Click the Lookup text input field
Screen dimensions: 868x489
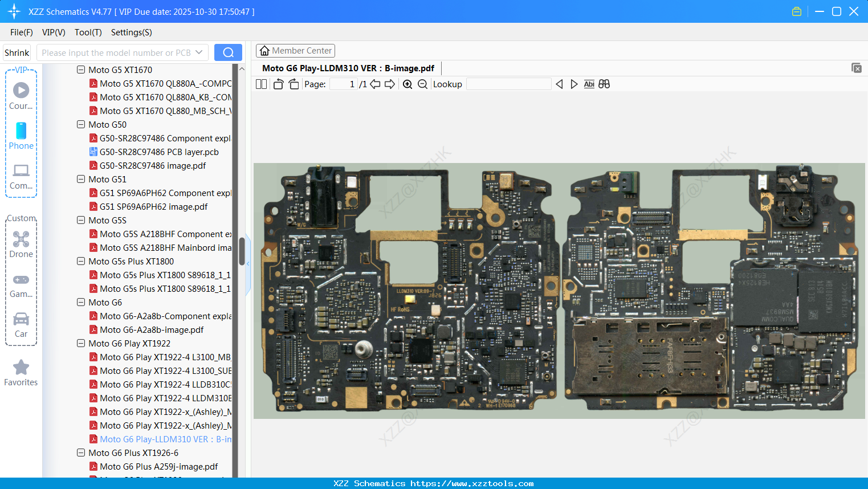[508, 84]
